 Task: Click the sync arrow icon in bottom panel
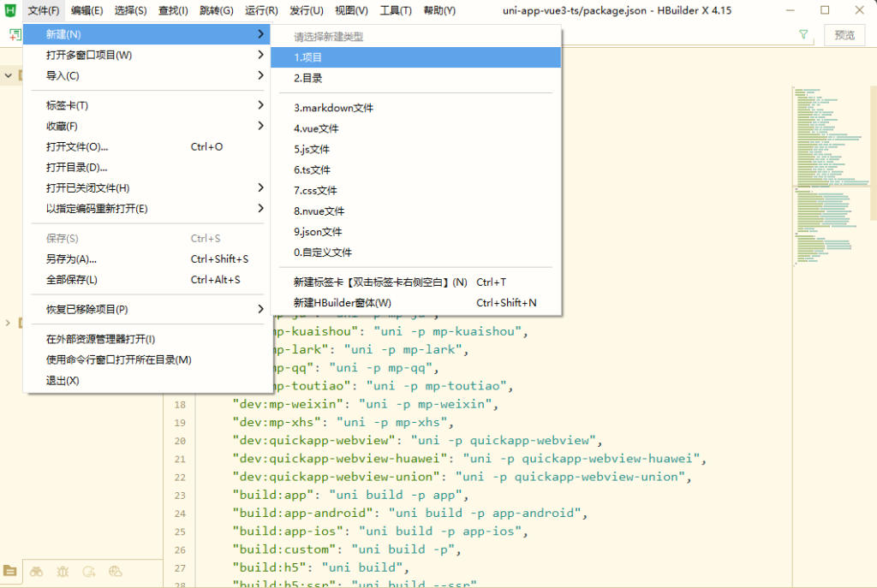89,571
